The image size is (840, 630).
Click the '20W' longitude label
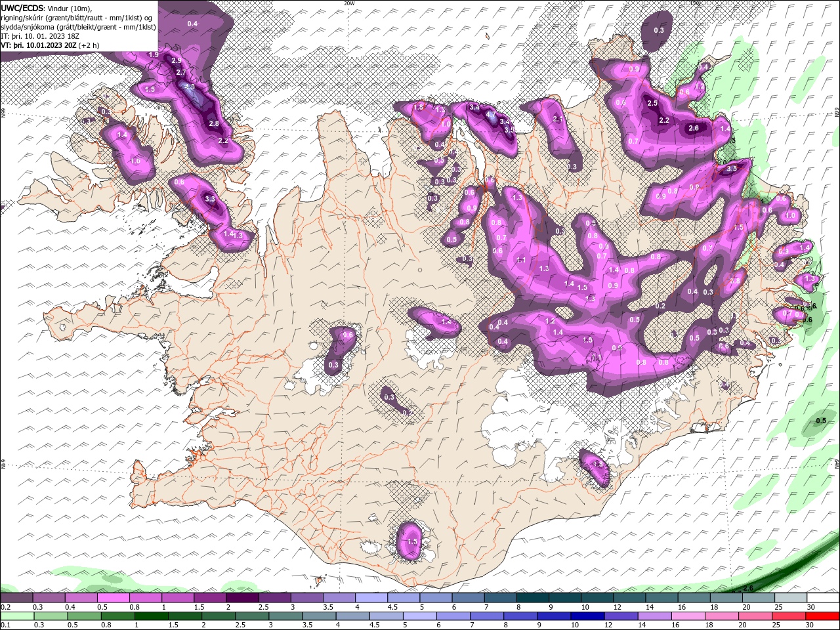[349, 3]
